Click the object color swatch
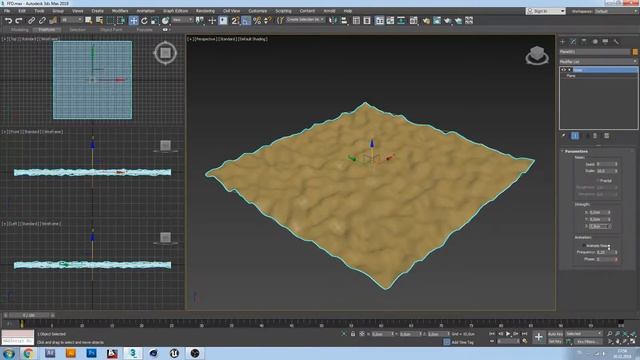 point(635,52)
